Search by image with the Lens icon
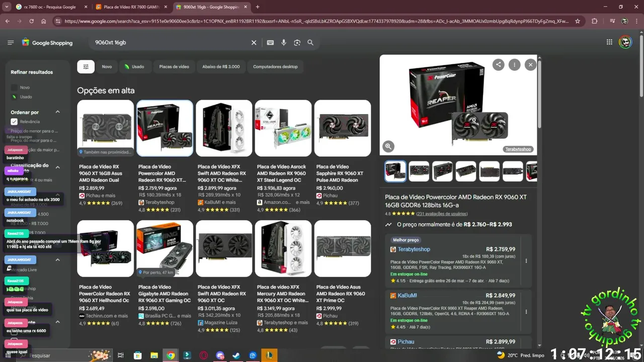The height and width of the screenshot is (362, 644). (x=297, y=43)
